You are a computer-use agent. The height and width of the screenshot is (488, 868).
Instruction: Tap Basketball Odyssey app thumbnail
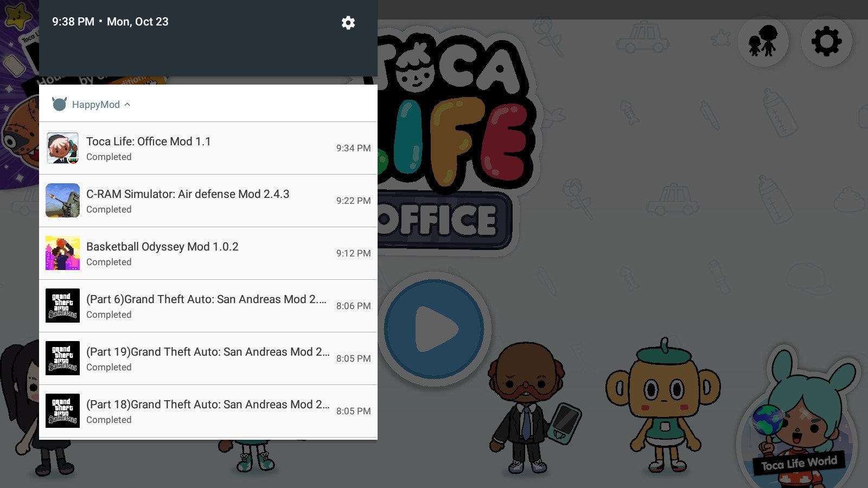[x=62, y=253]
